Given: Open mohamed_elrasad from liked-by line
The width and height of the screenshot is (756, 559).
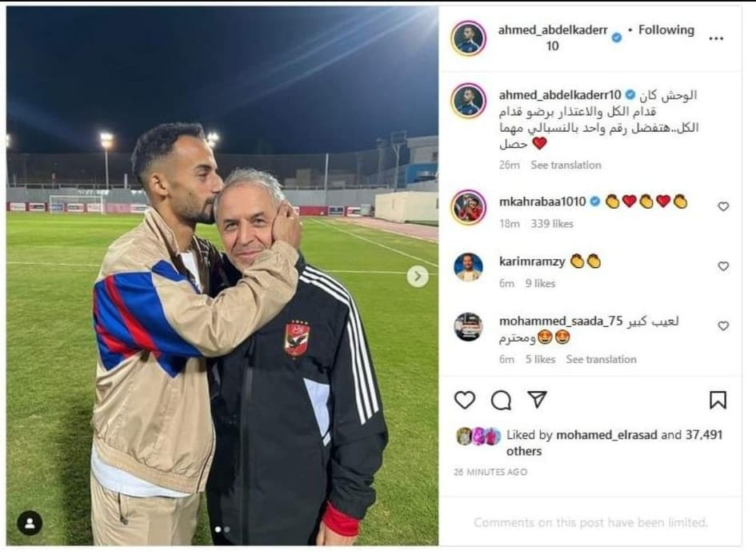Looking at the screenshot, I should [x=606, y=435].
